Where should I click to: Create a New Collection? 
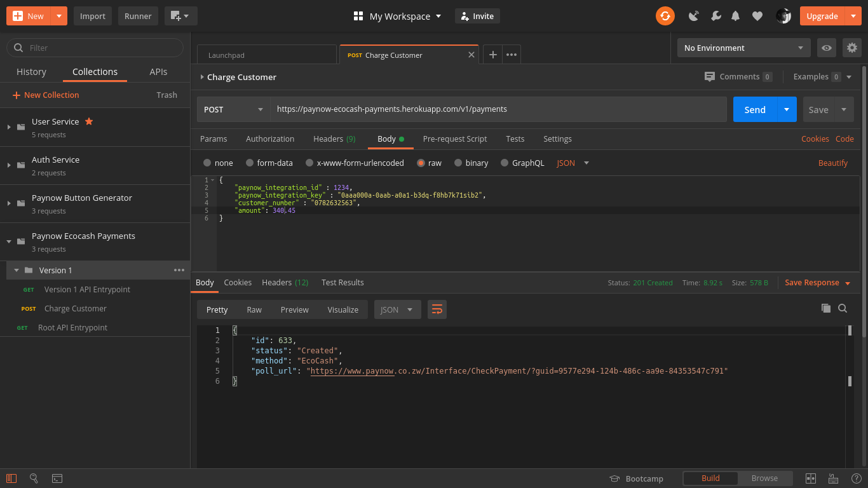coord(46,95)
